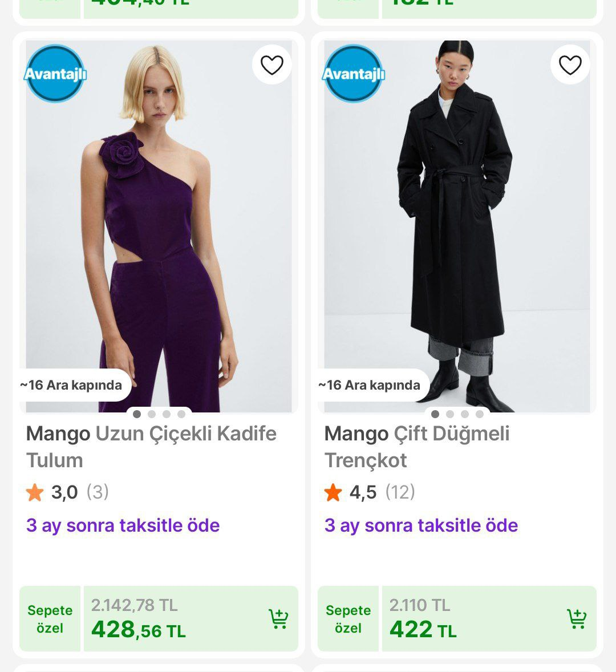The image size is (616, 672).
Task: Open the Mango Uzun Çiçekli Kadife Tulum product page
Action: click(151, 447)
